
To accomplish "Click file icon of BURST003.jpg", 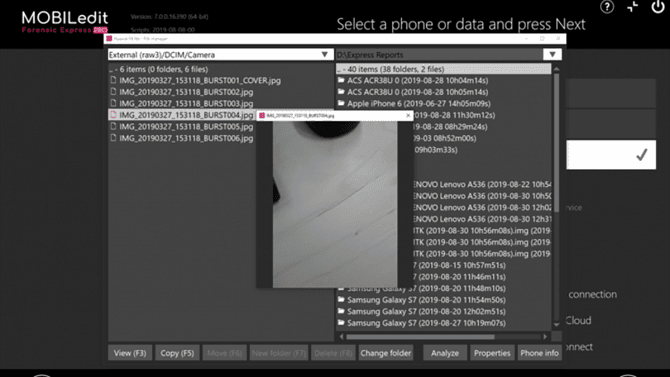I will click(113, 103).
